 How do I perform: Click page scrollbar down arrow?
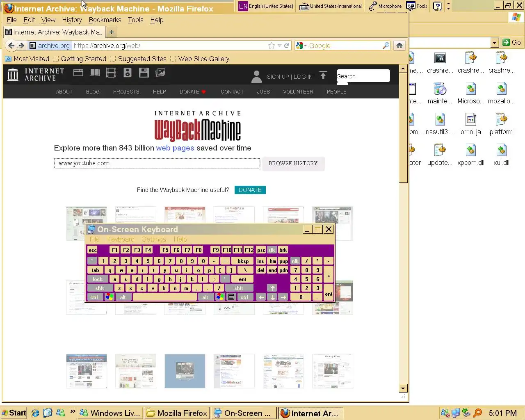(x=403, y=388)
